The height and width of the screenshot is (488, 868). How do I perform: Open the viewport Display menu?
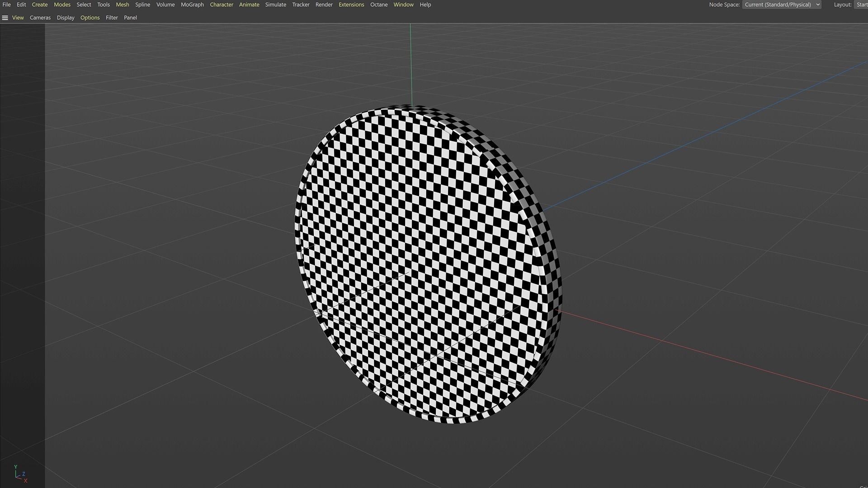click(x=66, y=18)
